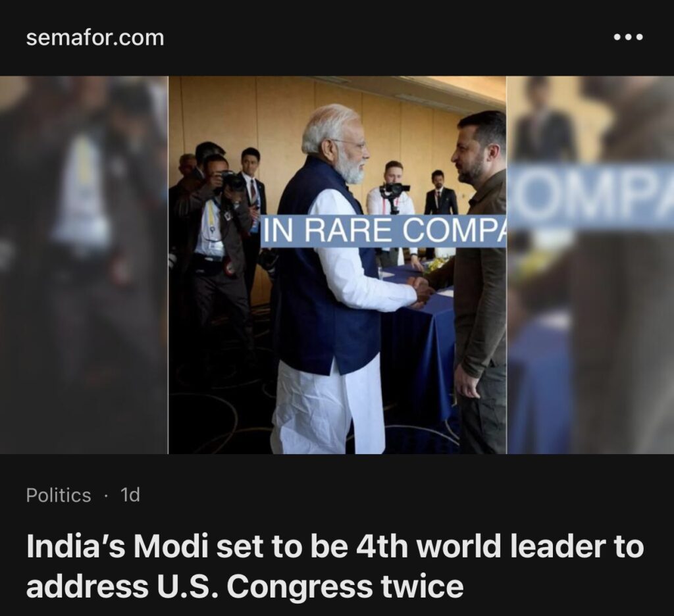Open the semafor.com source link
Image resolution: width=674 pixels, height=616 pixels.
95,38
